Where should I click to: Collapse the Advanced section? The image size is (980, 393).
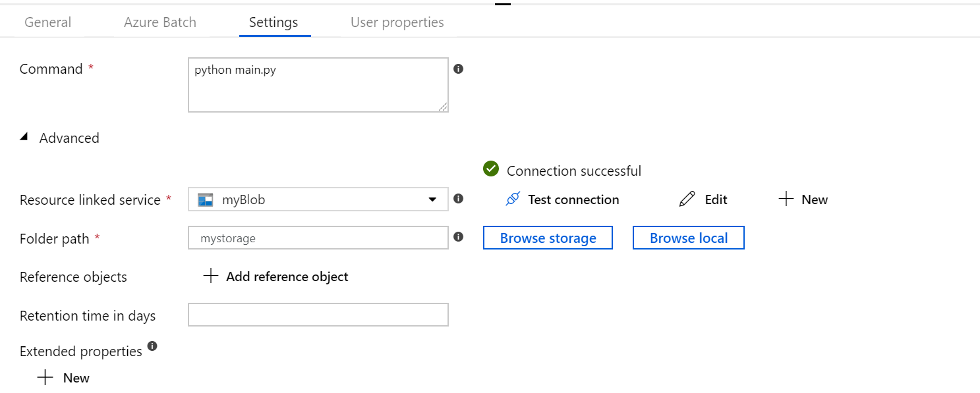[x=24, y=136]
